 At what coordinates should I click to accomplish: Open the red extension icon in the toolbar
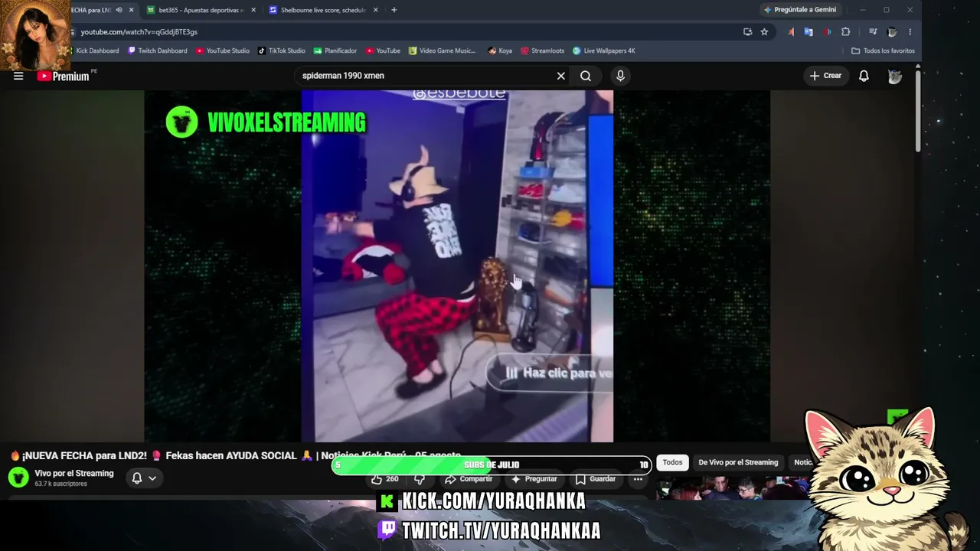[828, 32]
